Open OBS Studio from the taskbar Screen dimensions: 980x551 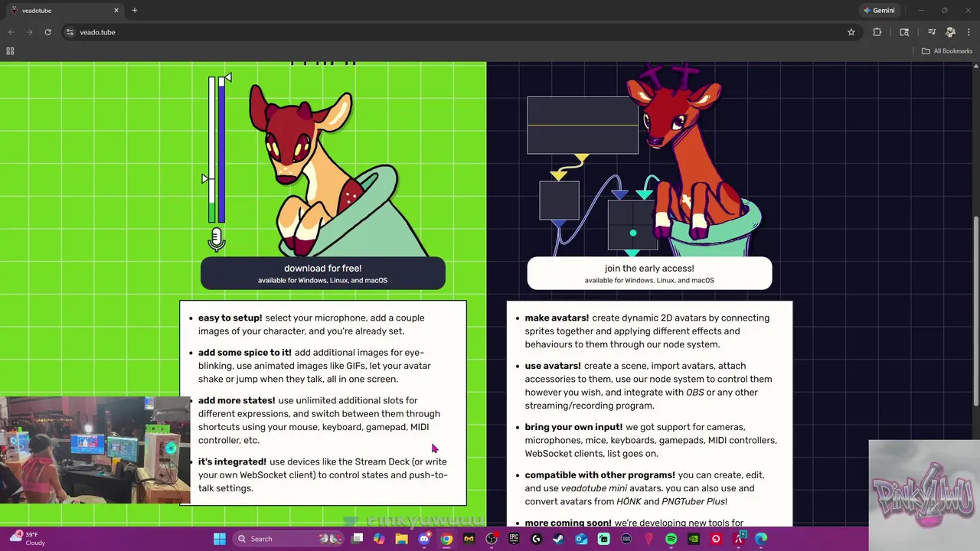[x=492, y=539]
